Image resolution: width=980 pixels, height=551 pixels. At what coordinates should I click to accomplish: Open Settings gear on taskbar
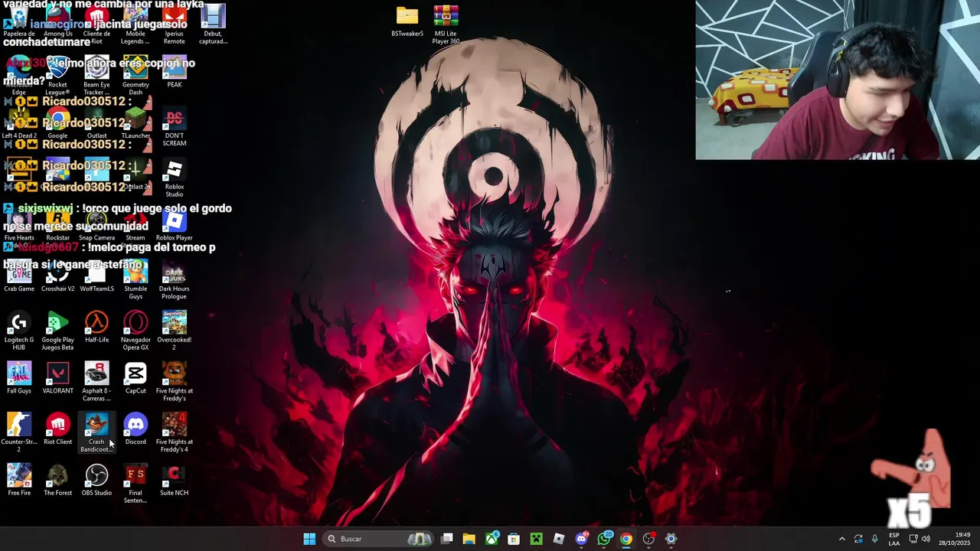coord(671,539)
